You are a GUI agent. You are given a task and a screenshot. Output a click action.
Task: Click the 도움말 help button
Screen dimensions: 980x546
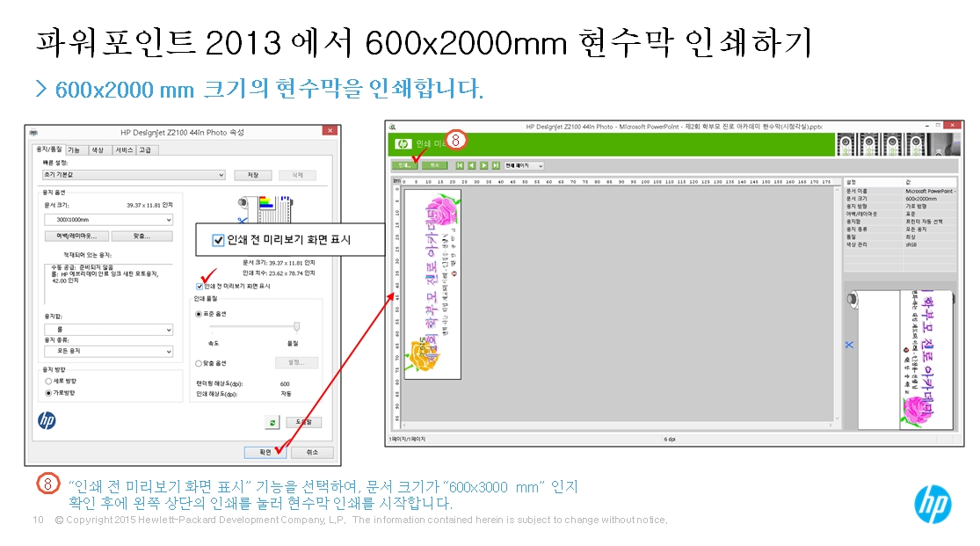click(304, 422)
